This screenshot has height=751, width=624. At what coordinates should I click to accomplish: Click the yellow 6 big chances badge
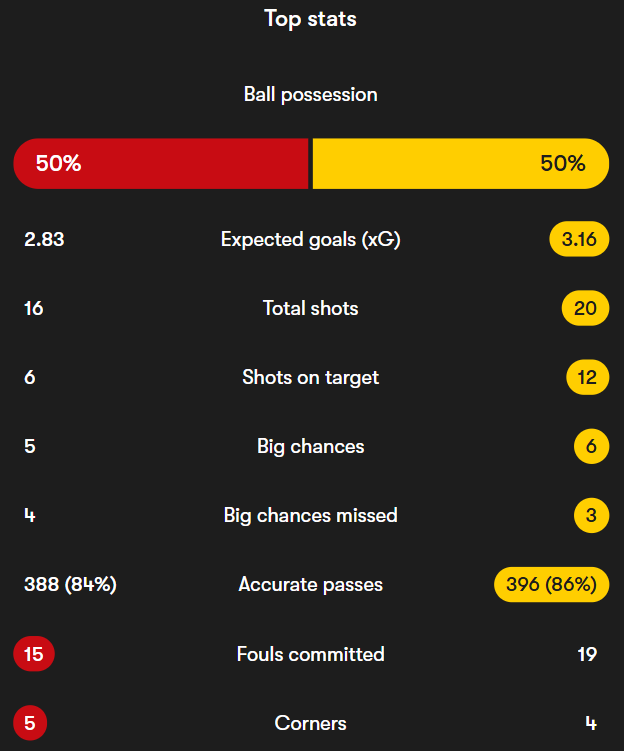(x=591, y=447)
